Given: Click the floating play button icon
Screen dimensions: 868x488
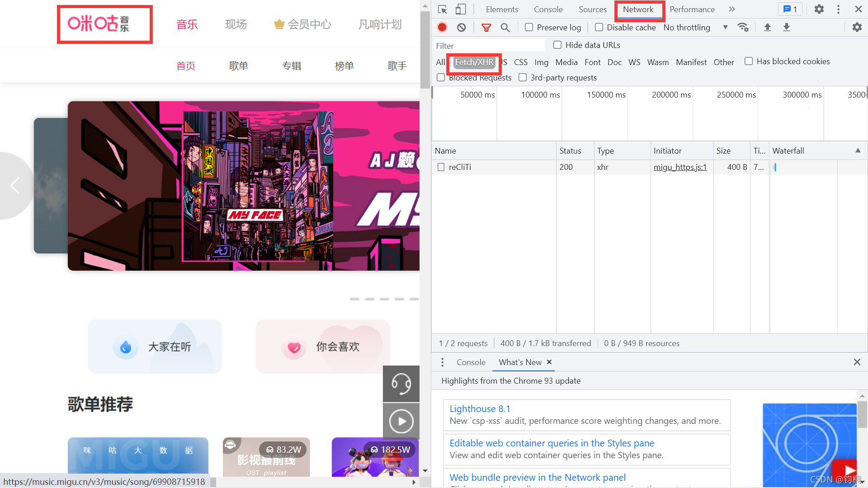Looking at the screenshot, I should tap(401, 422).
